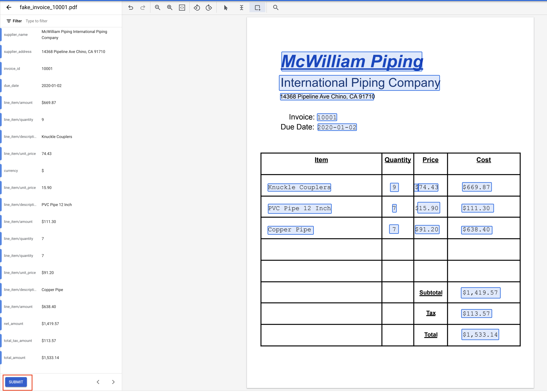Viewport: 547px width, 392px height.
Task: Go to the next document page
Action: [113, 382]
